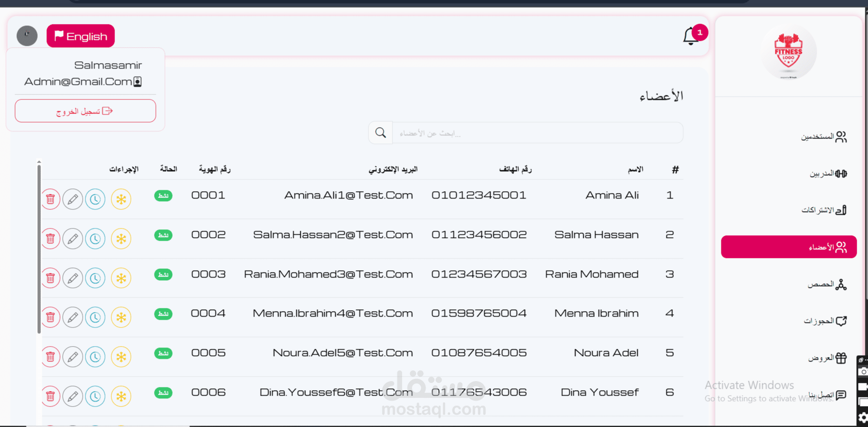Toggle the active status badge for Amina Ali

[x=163, y=196]
